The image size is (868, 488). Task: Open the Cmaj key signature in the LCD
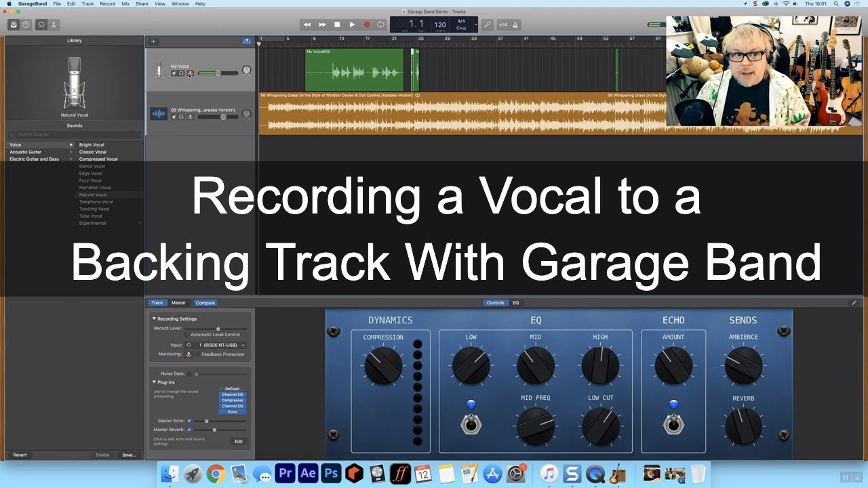461,28
